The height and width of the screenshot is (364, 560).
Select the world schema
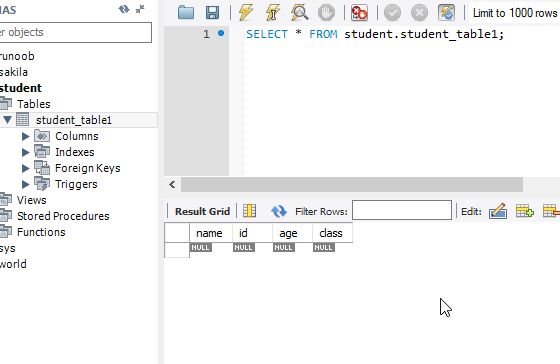[13, 264]
